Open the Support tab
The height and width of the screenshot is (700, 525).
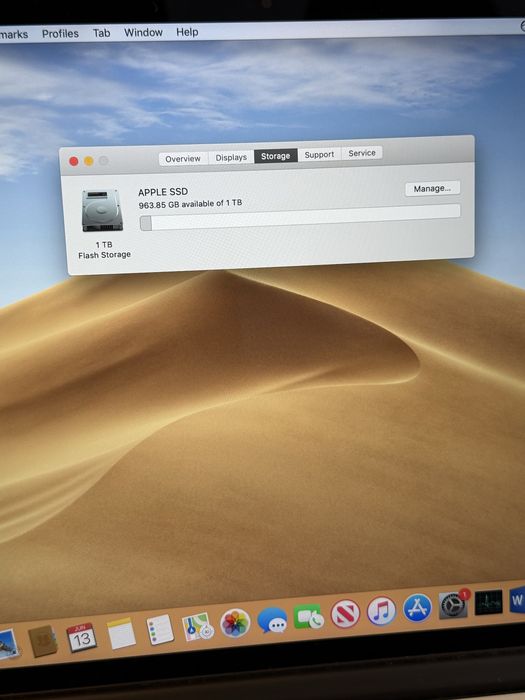[319, 154]
